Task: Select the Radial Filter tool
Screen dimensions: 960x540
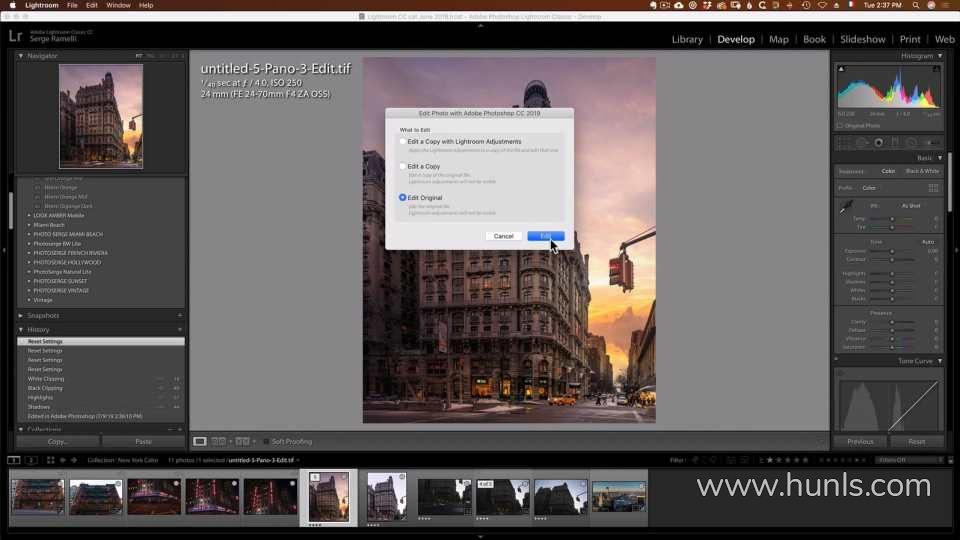Action: [x=910, y=142]
